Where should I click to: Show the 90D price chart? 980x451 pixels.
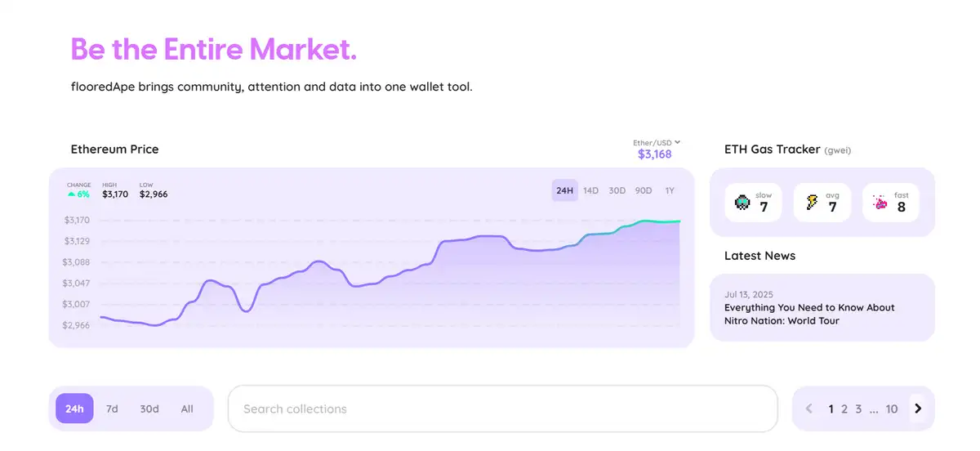(644, 190)
